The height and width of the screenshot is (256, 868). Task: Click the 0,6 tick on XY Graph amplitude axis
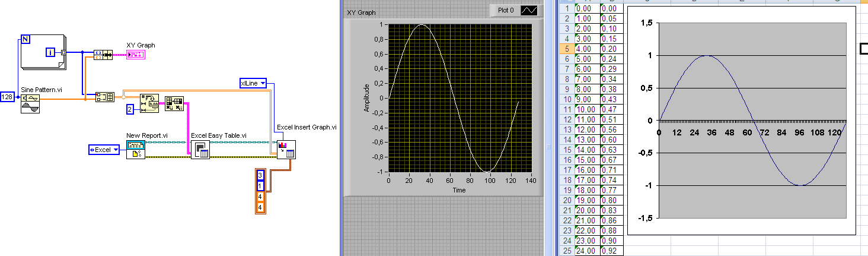pos(379,54)
